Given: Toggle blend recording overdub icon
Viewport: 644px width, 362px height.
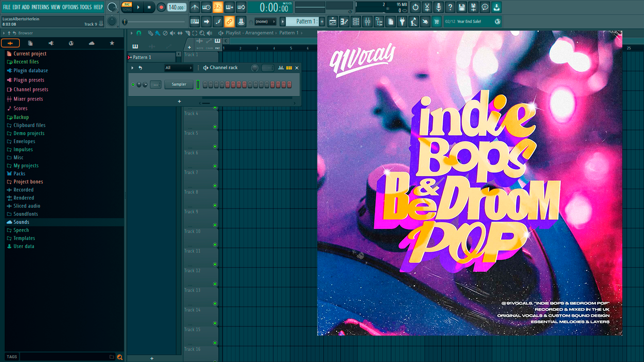Looking at the screenshot, I should [230, 7].
